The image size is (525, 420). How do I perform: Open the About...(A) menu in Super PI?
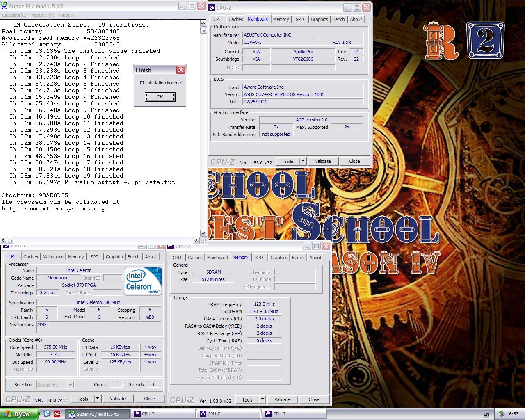pos(43,15)
